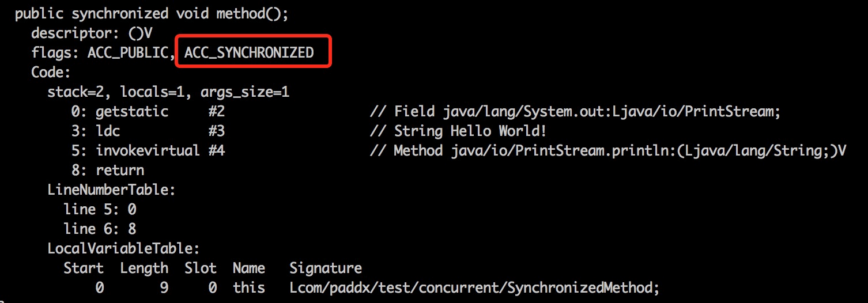Click the '#3' constant pool reference
The height and width of the screenshot is (303, 868).
pyautogui.click(x=217, y=131)
